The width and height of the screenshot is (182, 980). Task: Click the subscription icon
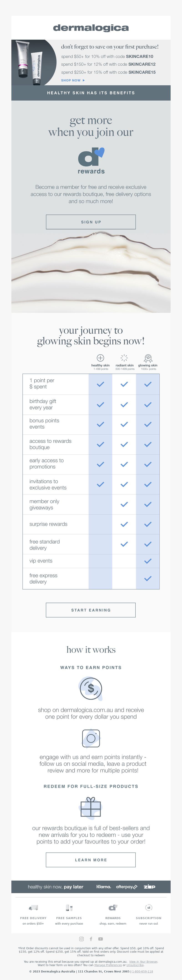149,907
